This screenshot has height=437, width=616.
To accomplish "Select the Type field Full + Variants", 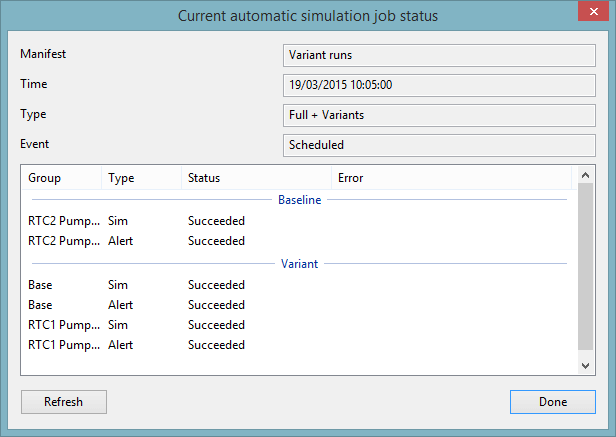I will click(439, 115).
